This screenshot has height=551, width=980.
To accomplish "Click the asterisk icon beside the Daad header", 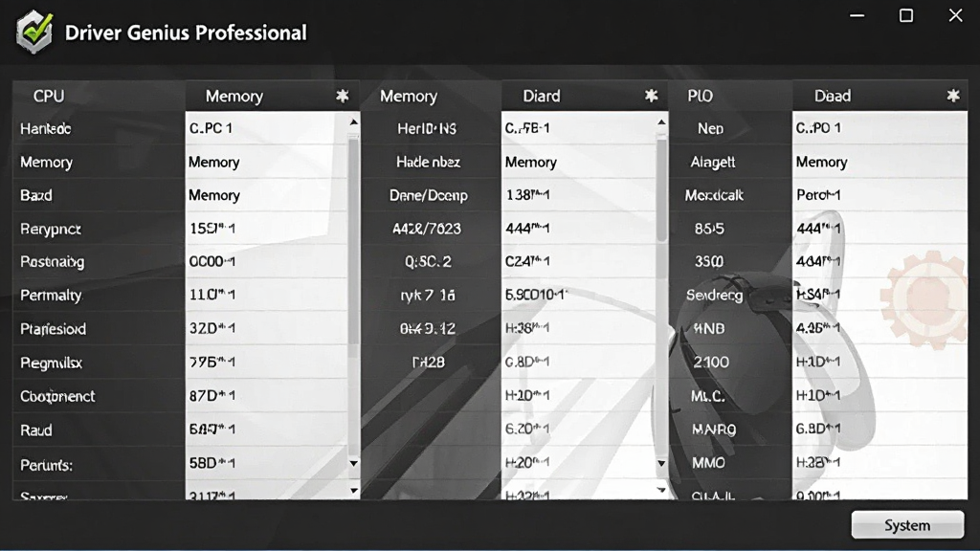I will click(952, 96).
